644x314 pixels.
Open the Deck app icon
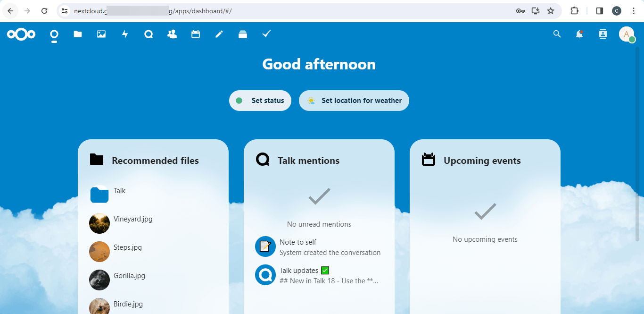(243, 34)
